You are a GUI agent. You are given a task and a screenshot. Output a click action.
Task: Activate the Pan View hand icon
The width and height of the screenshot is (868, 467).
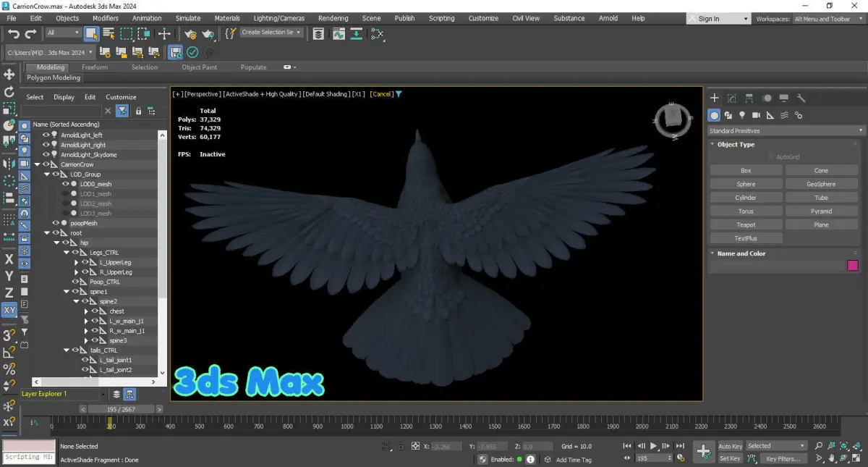(832, 458)
